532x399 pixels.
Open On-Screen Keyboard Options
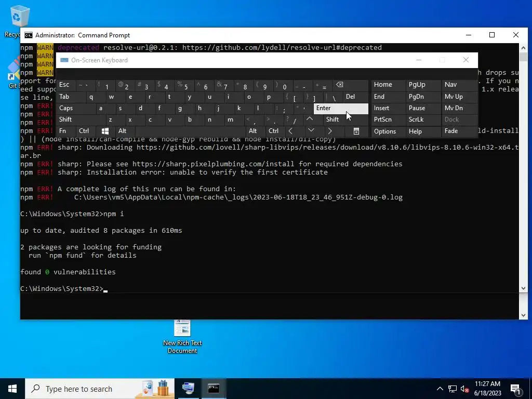(388, 131)
